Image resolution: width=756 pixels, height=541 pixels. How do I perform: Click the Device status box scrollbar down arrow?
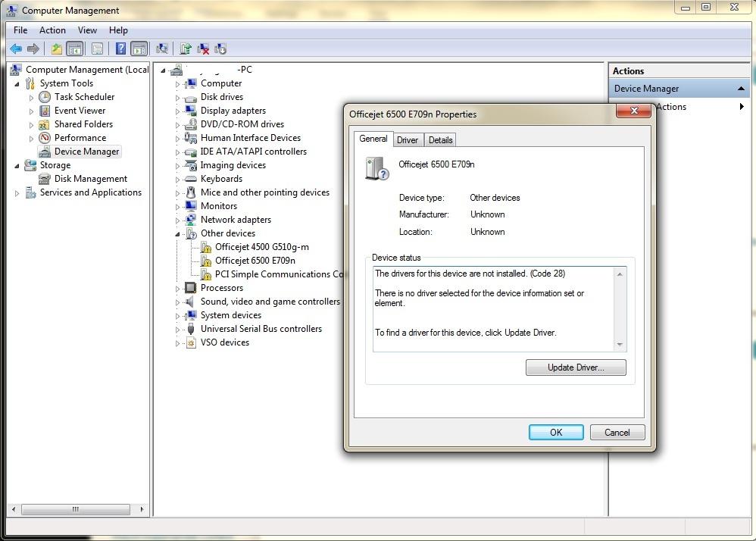(x=620, y=345)
